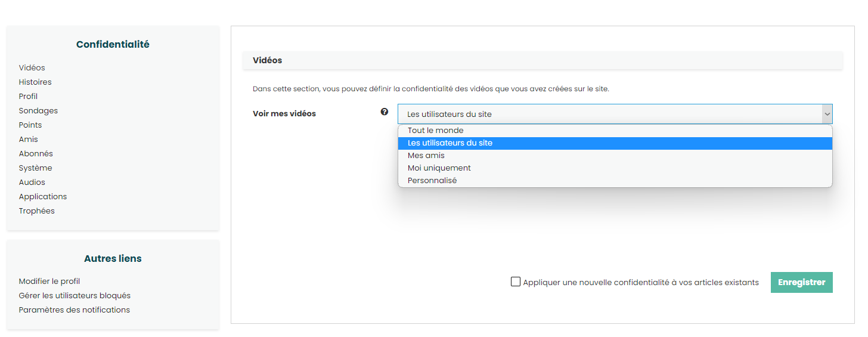Click the help question mark icon
The height and width of the screenshot is (337, 868).
coord(385,112)
